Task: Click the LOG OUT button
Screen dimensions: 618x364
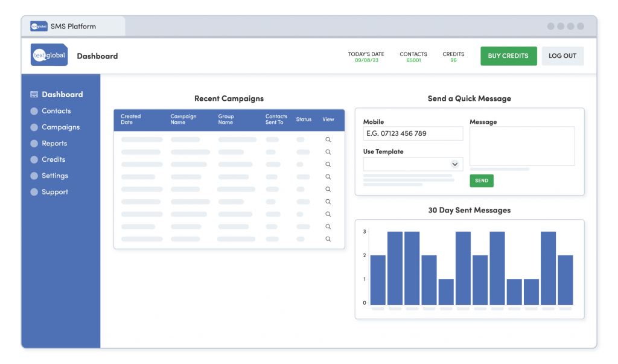Action: 562,56
